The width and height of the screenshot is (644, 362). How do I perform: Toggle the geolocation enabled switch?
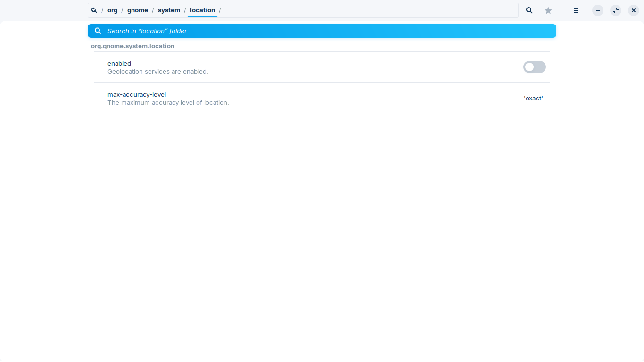(x=534, y=67)
